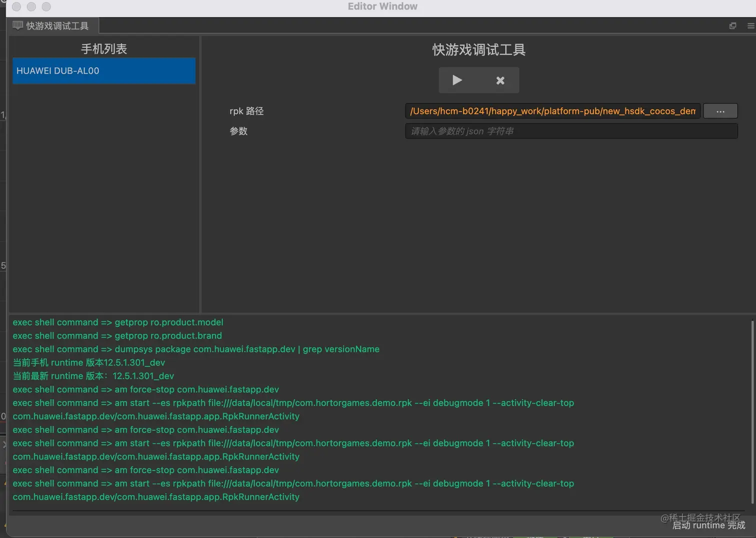The image size is (756, 538).
Task: Click the tab icon beside 快游戏调试工具
Action: pos(17,25)
